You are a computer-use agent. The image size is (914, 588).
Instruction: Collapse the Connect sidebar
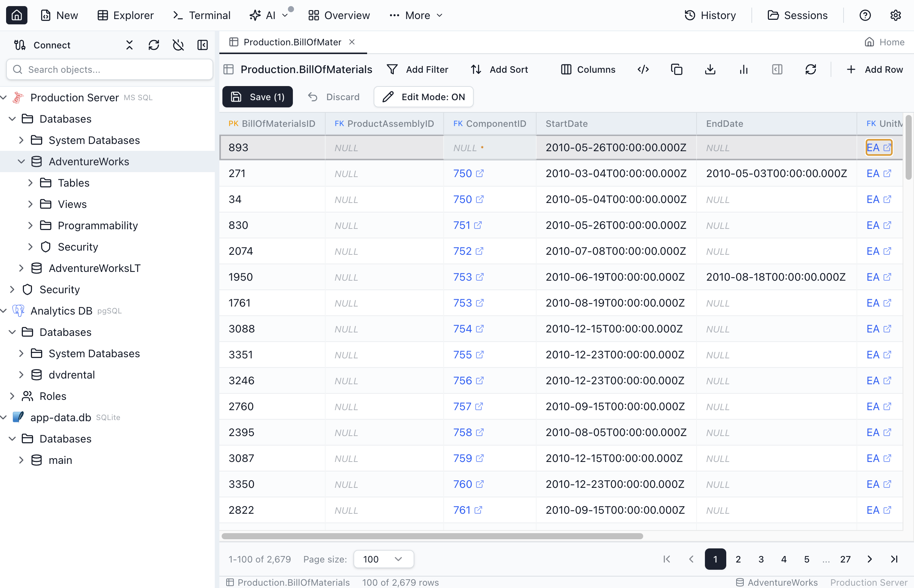point(203,45)
